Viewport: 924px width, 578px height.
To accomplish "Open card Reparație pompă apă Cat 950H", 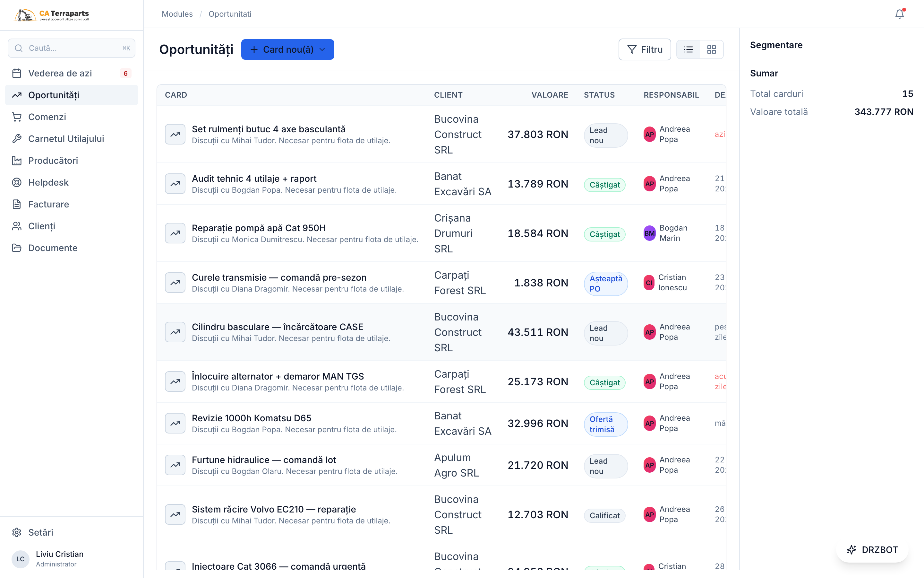I will (259, 228).
